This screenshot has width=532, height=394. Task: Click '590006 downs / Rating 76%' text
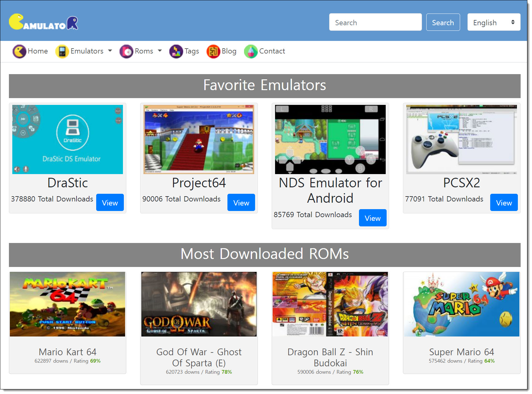click(x=330, y=372)
